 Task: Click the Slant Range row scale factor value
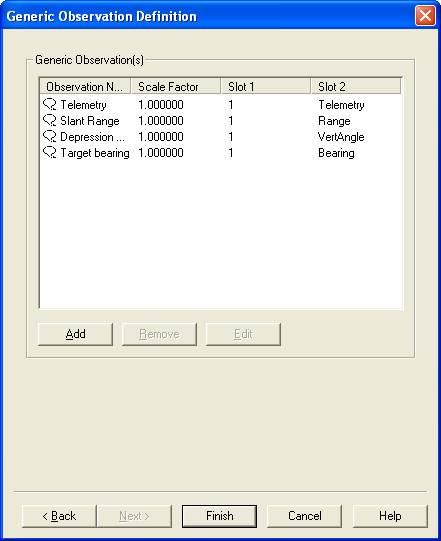coord(161,121)
